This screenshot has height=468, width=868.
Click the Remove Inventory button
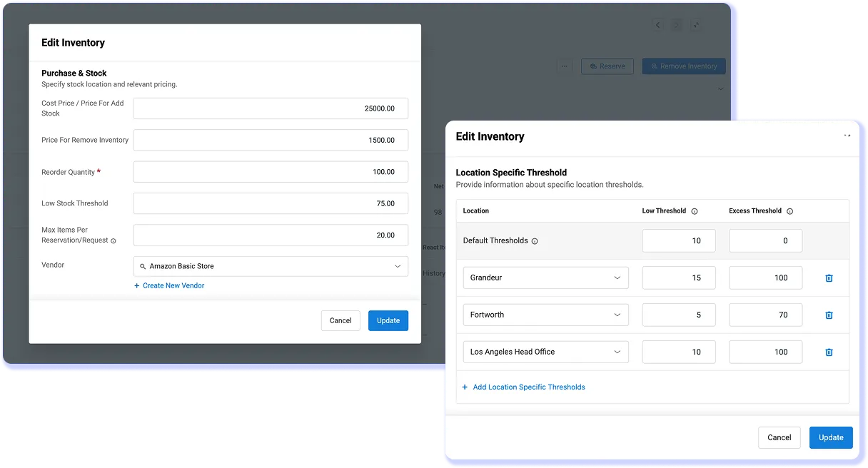click(x=683, y=66)
